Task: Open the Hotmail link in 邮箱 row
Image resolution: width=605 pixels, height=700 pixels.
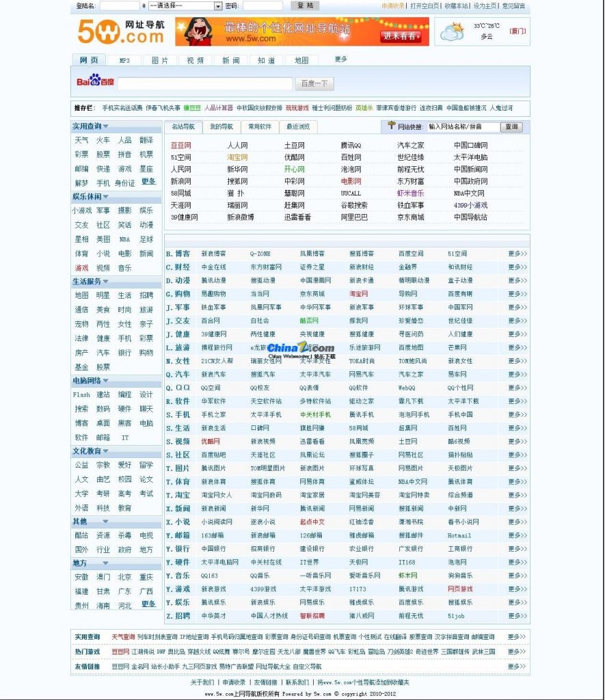Action: (x=459, y=535)
